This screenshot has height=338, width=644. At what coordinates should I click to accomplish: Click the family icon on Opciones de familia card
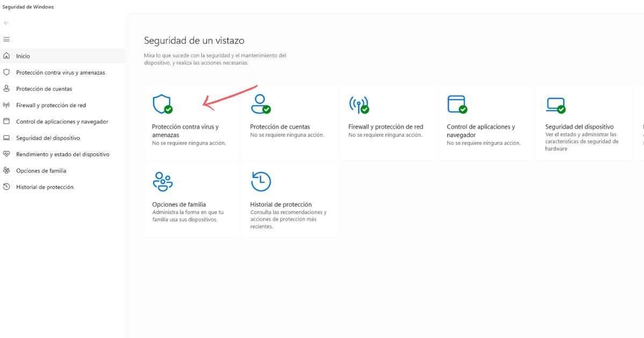pos(162,182)
